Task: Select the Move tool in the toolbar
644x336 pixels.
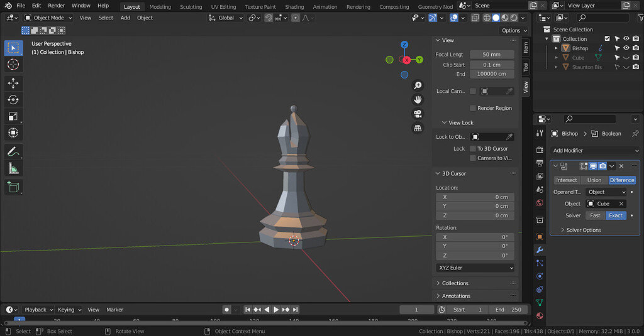Action: [x=13, y=83]
